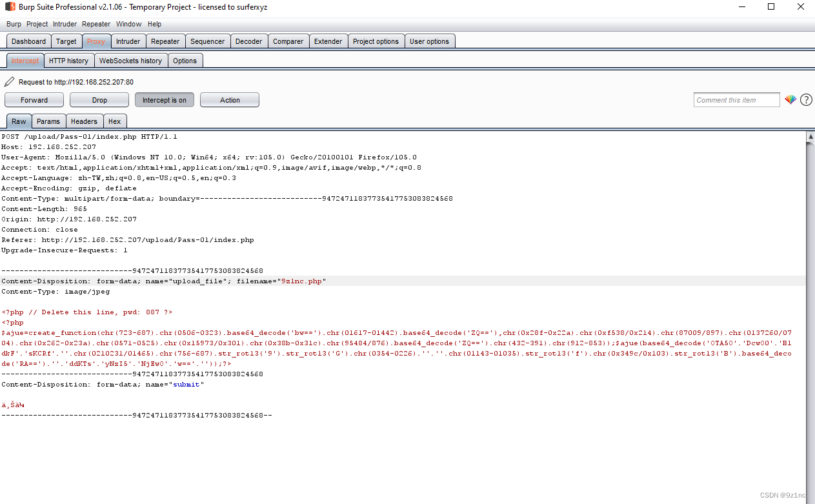Click the filename value 9z1nc.php
The width and height of the screenshot is (815, 504).
coord(301,281)
